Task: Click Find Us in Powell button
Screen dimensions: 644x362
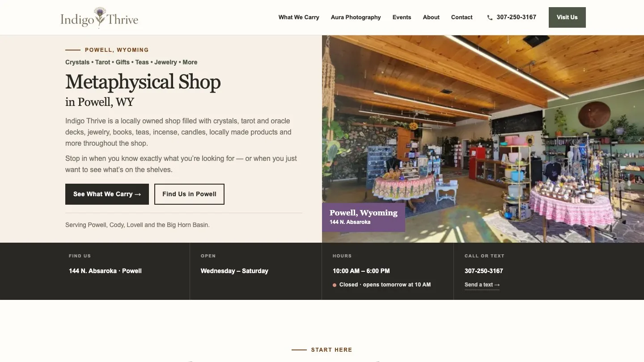Action: [189, 194]
